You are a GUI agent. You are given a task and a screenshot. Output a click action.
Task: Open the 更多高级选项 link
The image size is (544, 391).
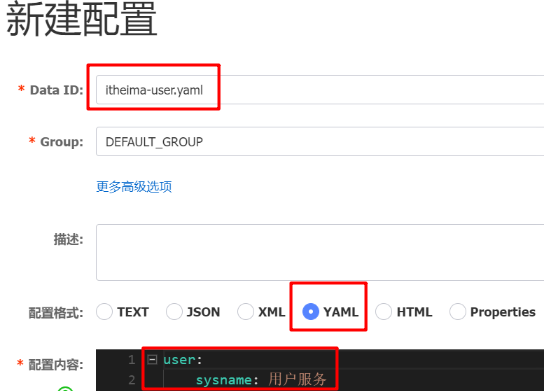pyautogui.click(x=134, y=187)
